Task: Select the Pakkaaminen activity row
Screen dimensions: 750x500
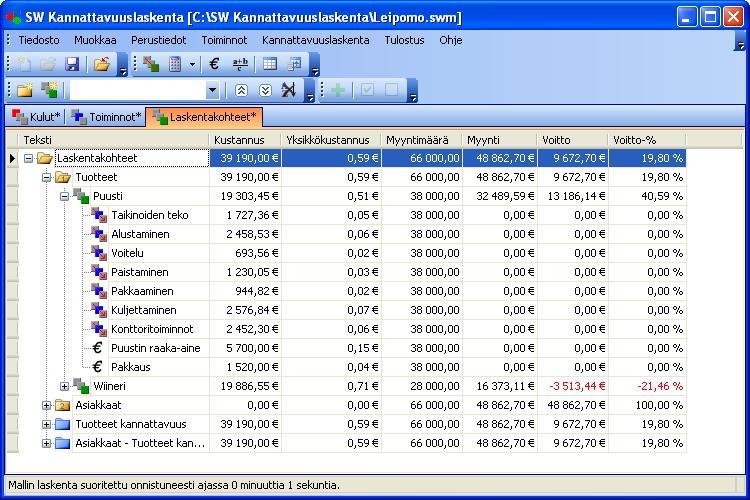Action: (352, 291)
